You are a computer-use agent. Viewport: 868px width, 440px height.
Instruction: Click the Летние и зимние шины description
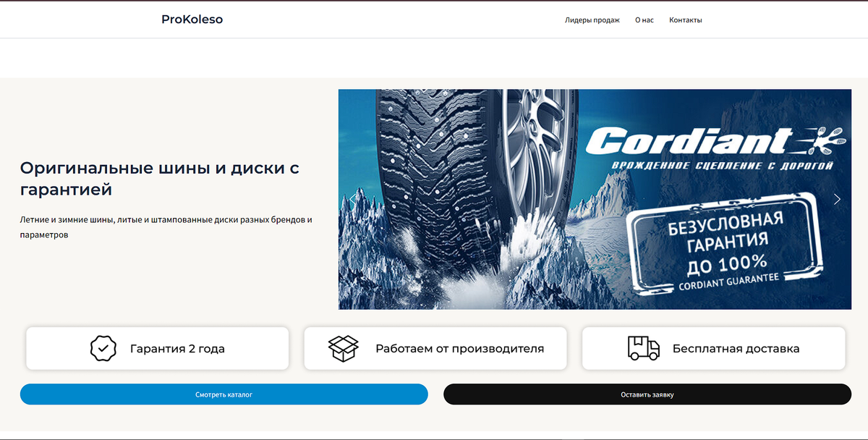[x=166, y=227]
